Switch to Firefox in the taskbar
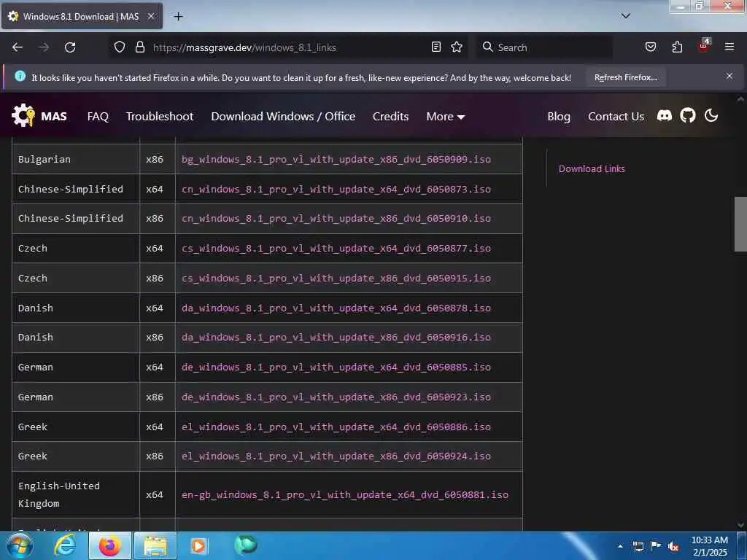This screenshot has height=560, width=747. (x=109, y=545)
